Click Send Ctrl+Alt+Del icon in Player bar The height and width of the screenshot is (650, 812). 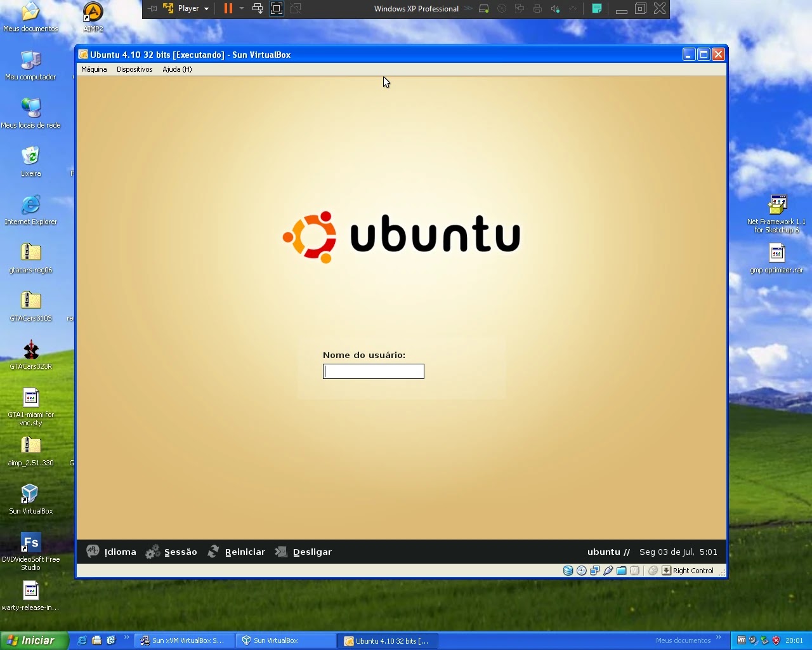[x=258, y=8]
